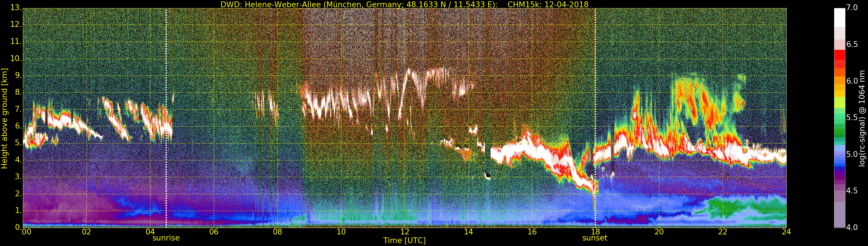This screenshot has width=868, height=246.
Task: Click the colorbar value '4.5'
Action: (x=852, y=191)
